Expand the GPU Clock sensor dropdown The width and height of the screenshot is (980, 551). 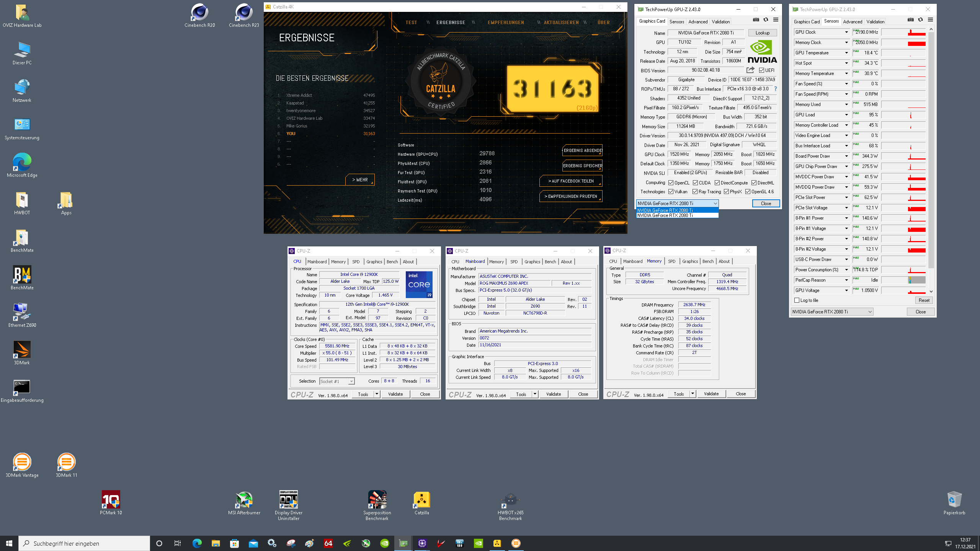pos(846,32)
